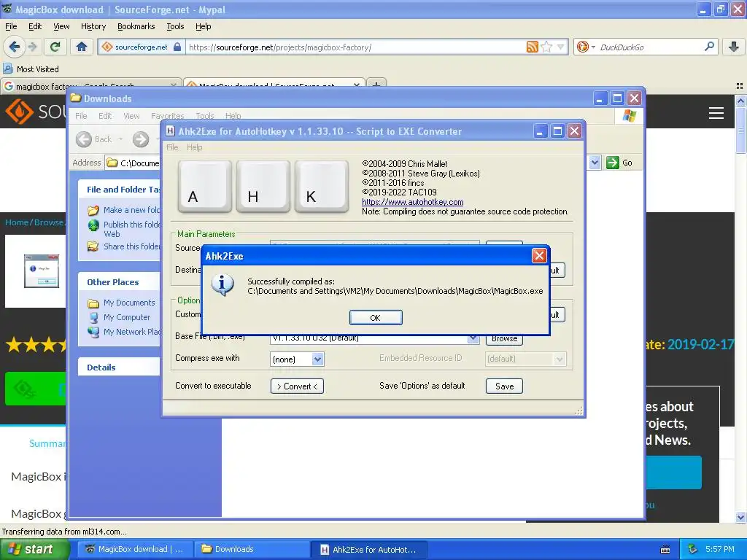Bookmark page with the star icon
Screen dimensions: 747x560
coord(547,47)
